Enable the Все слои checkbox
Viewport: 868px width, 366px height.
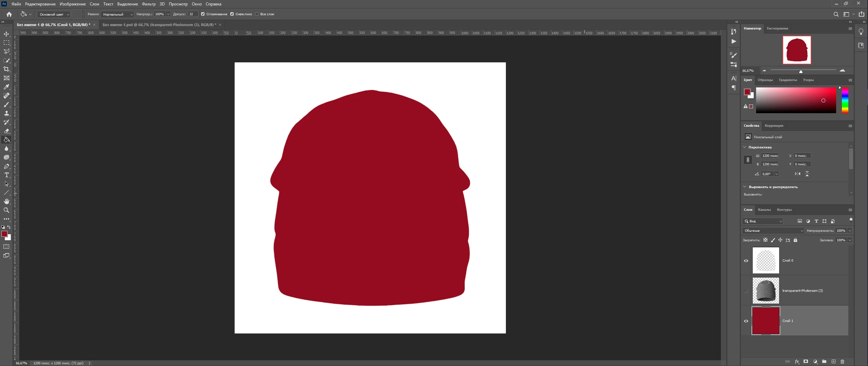[257, 14]
